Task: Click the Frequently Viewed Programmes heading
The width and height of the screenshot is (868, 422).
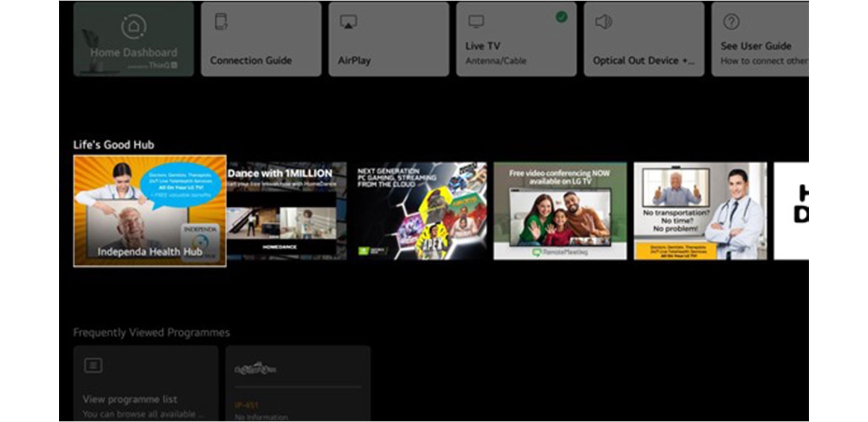Action: tap(151, 333)
